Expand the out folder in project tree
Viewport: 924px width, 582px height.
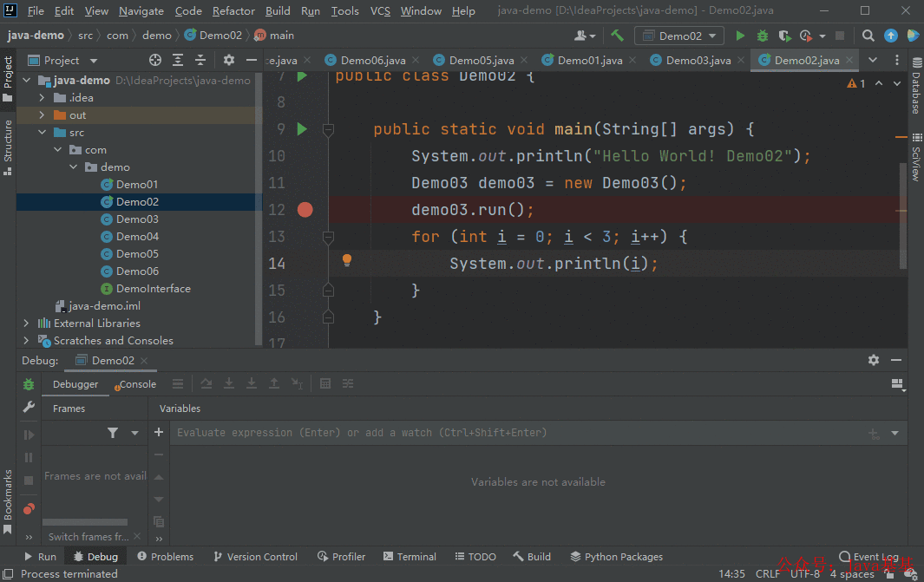pyautogui.click(x=42, y=114)
